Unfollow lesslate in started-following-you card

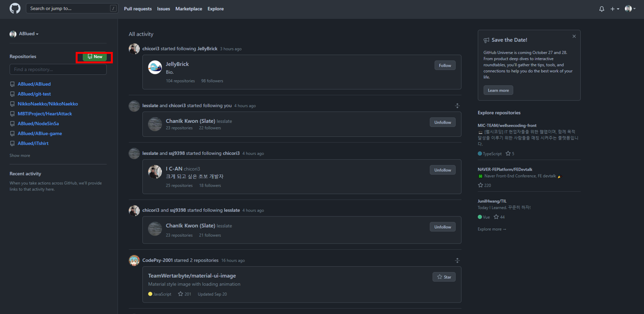[x=443, y=122]
